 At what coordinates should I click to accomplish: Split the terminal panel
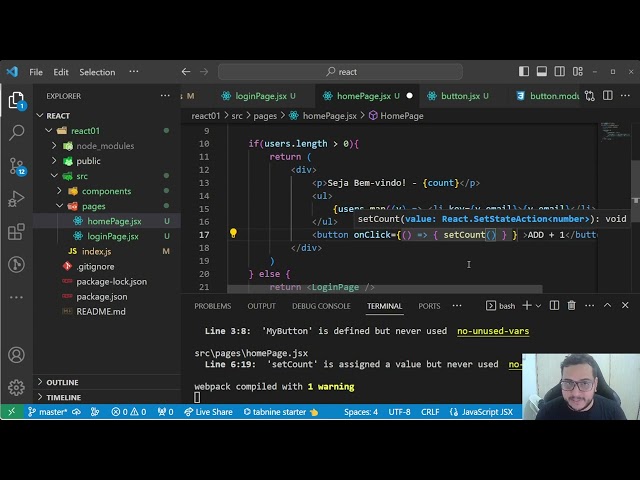pyautogui.click(x=554, y=305)
